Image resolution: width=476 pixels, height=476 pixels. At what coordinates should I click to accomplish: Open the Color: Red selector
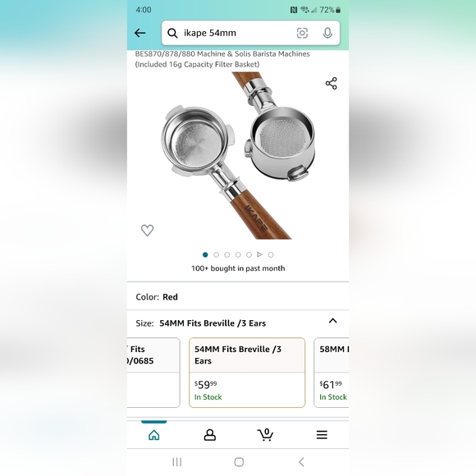click(238, 296)
